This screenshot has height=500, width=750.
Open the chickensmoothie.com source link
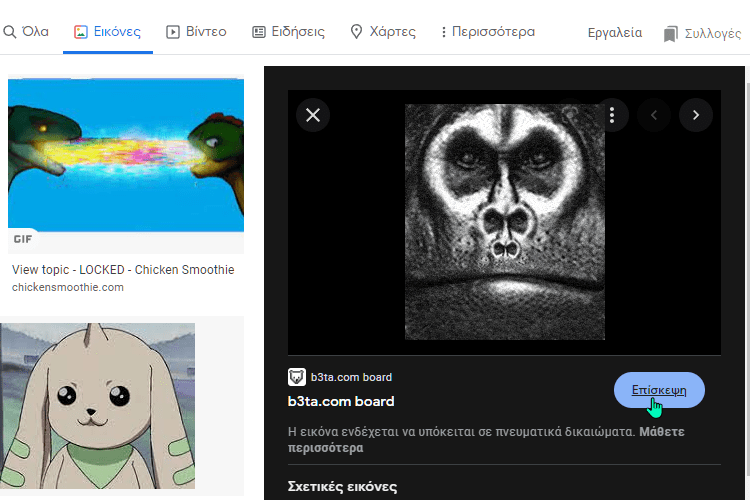point(67,287)
